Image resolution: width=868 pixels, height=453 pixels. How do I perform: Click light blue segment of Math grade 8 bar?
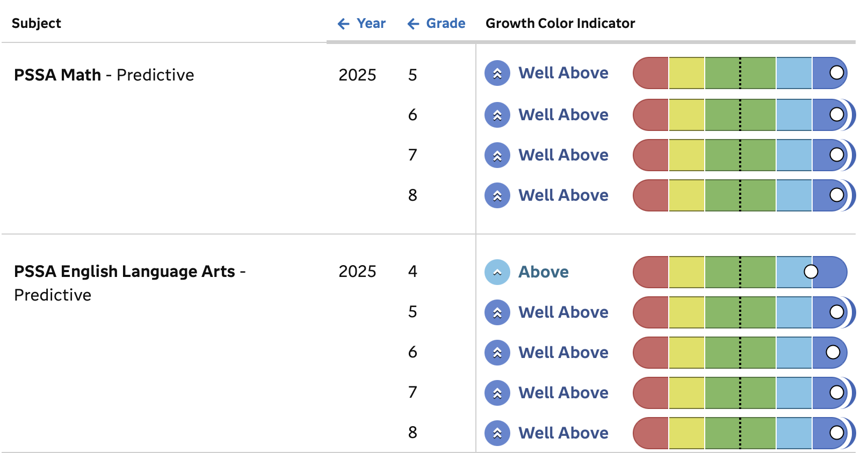pyautogui.click(x=794, y=195)
